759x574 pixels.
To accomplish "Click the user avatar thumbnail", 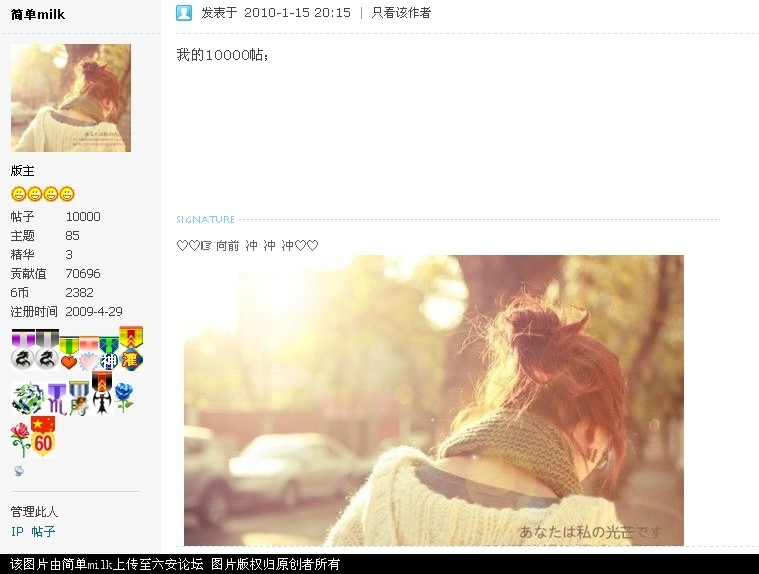I will [71, 98].
